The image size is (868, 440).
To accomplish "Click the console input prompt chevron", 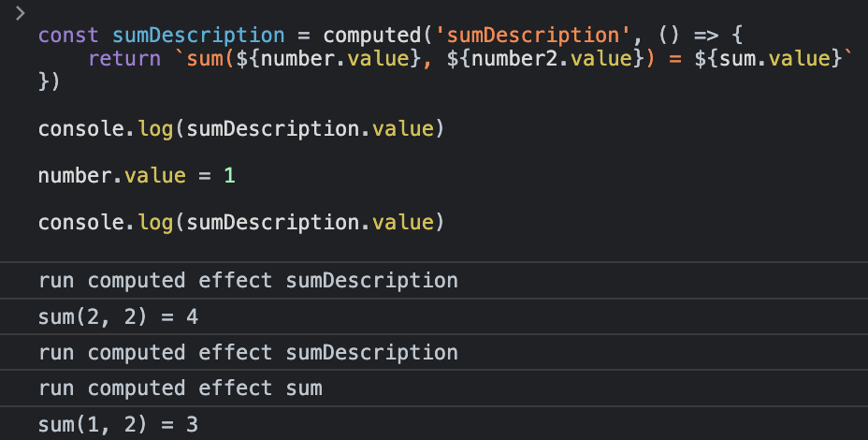I will 21,13.
